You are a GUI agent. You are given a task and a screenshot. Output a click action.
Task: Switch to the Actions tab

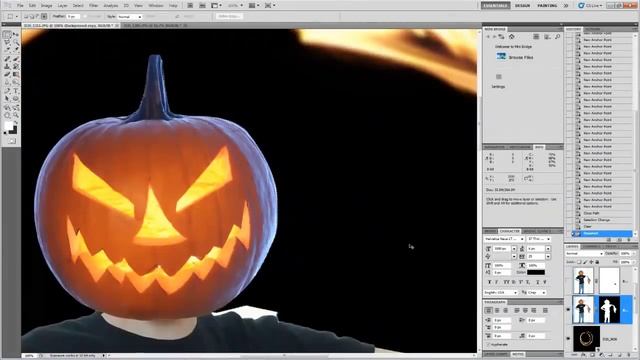click(592, 29)
